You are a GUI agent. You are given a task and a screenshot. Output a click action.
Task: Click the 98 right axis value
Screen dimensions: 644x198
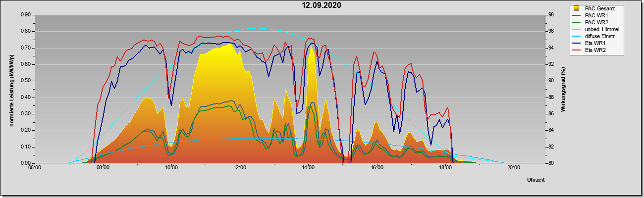[x=550, y=15]
